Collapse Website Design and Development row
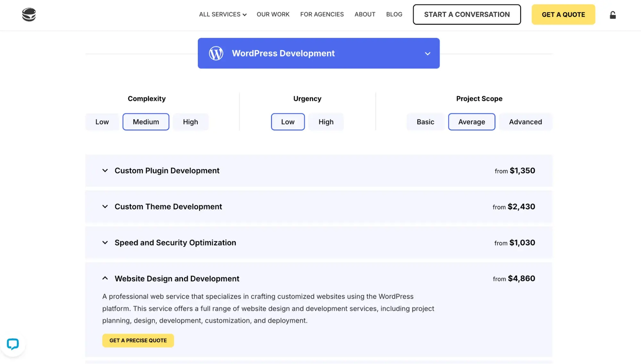This screenshot has height=364, width=641. [x=318, y=278]
